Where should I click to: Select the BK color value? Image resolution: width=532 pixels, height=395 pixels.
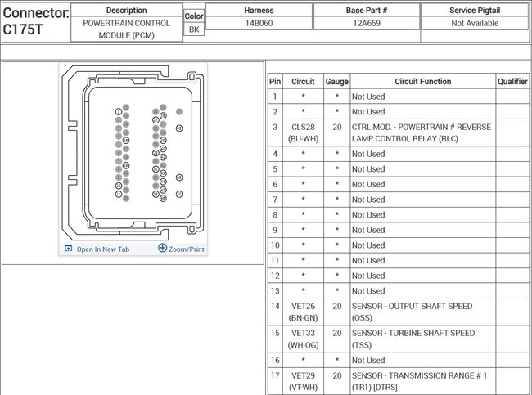194,29
